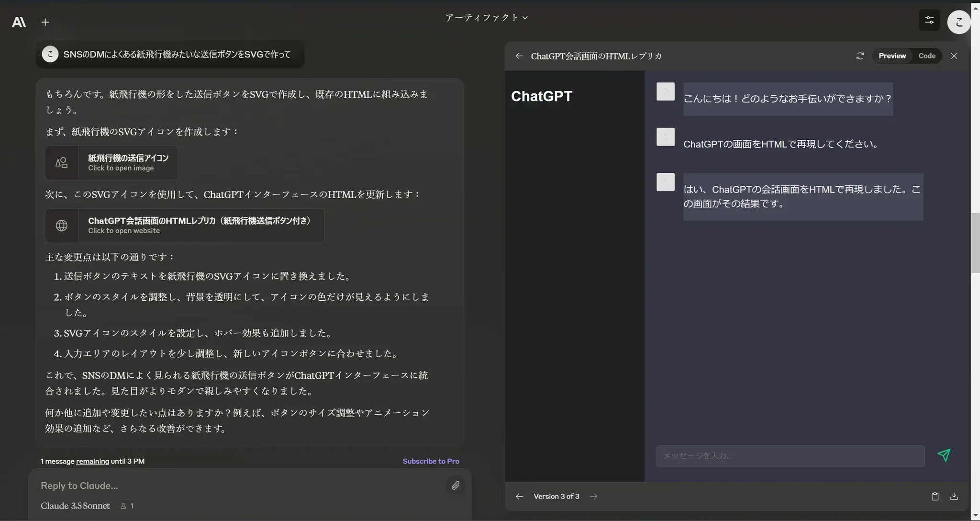Image resolution: width=980 pixels, height=521 pixels.
Task: Click the page vertical scrollbar thumb
Action: 975,243
